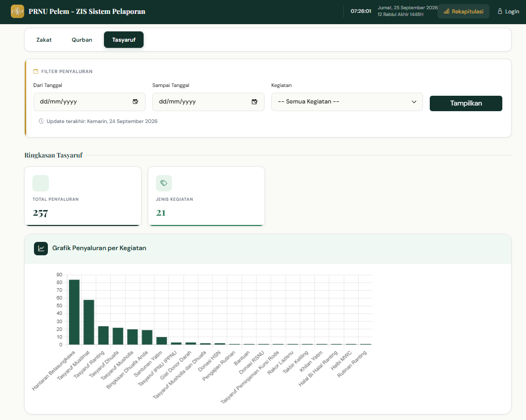Screen dimensions: 526x420
Task: Click the Jenis Kegiatan tag icon
Action: pos(164,183)
